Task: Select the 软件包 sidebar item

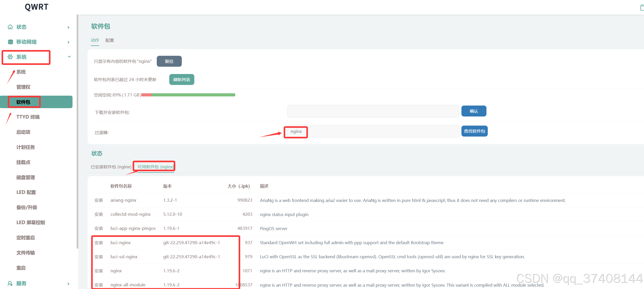Action: click(36, 102)
